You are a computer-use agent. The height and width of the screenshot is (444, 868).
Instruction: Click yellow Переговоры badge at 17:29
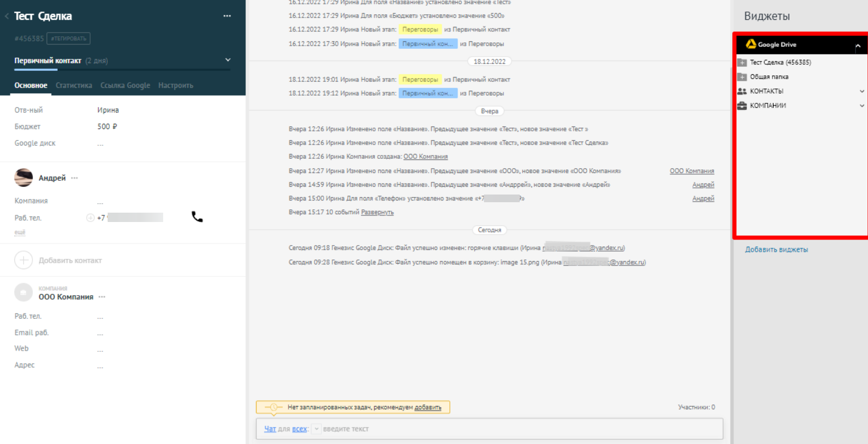coord(420,30)
